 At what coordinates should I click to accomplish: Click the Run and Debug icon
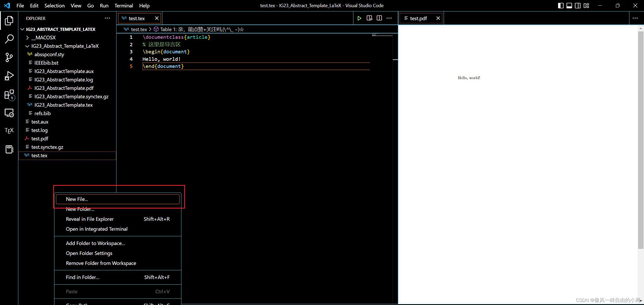[9, 76]
